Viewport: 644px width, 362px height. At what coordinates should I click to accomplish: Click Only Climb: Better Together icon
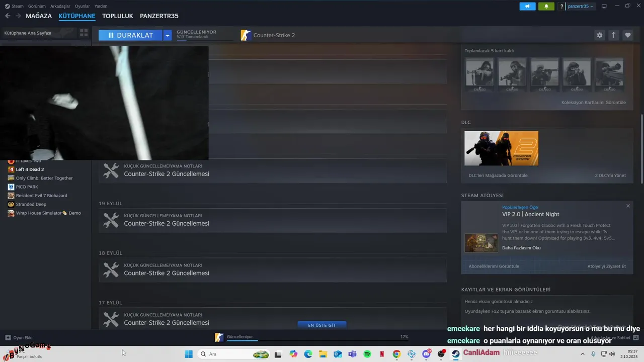tap(11, 178)
